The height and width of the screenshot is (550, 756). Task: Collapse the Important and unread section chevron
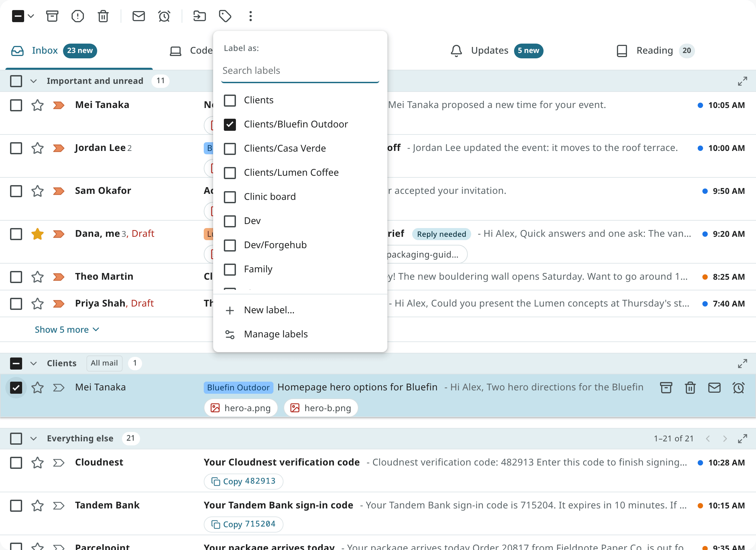[x=34, y=81]
